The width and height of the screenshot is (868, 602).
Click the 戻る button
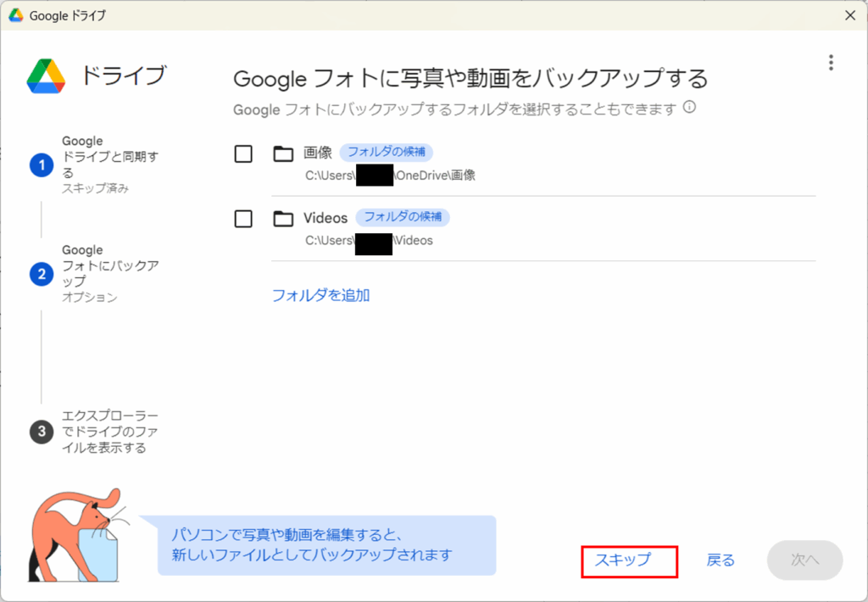(x=721, y=560)
